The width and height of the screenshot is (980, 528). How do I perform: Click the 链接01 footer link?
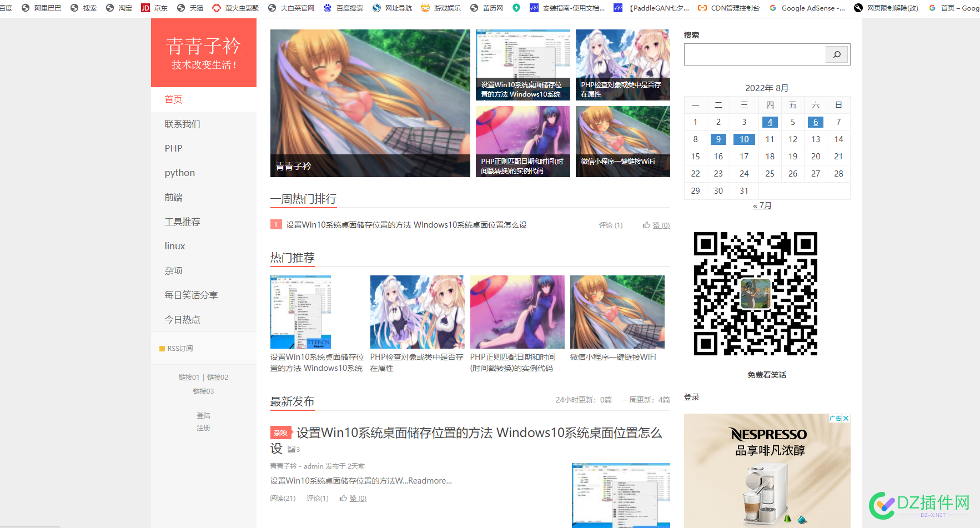[189, 377]
